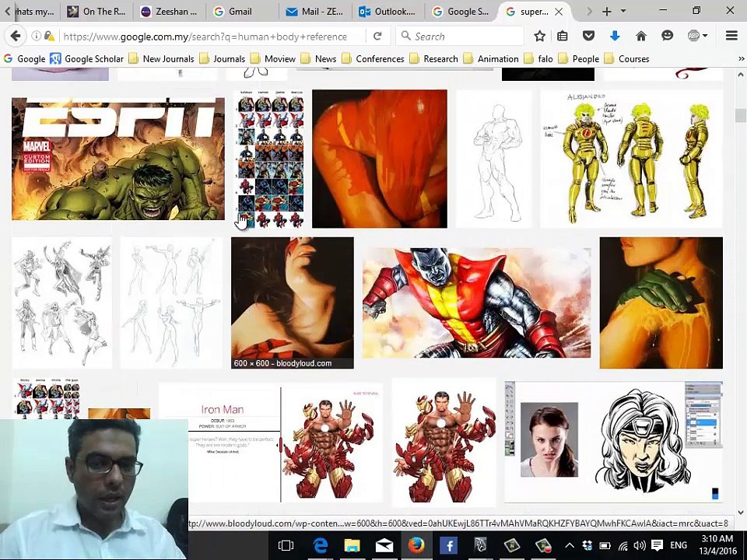
Task: Show more bookmarks toolbar chevron
Action: coord(741,59)
